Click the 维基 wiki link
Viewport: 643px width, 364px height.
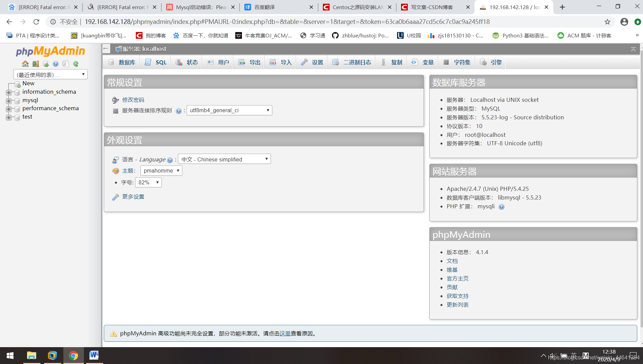pyautogui.click(x=452, y=270)
